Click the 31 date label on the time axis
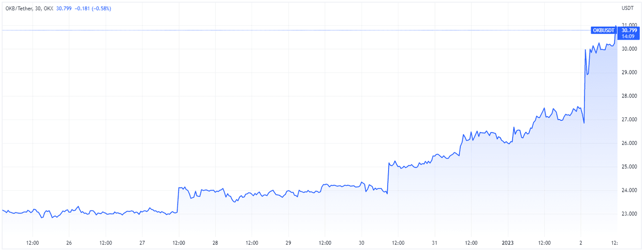The height and width of the screenshot is (252, 644). tap(434, 242)
